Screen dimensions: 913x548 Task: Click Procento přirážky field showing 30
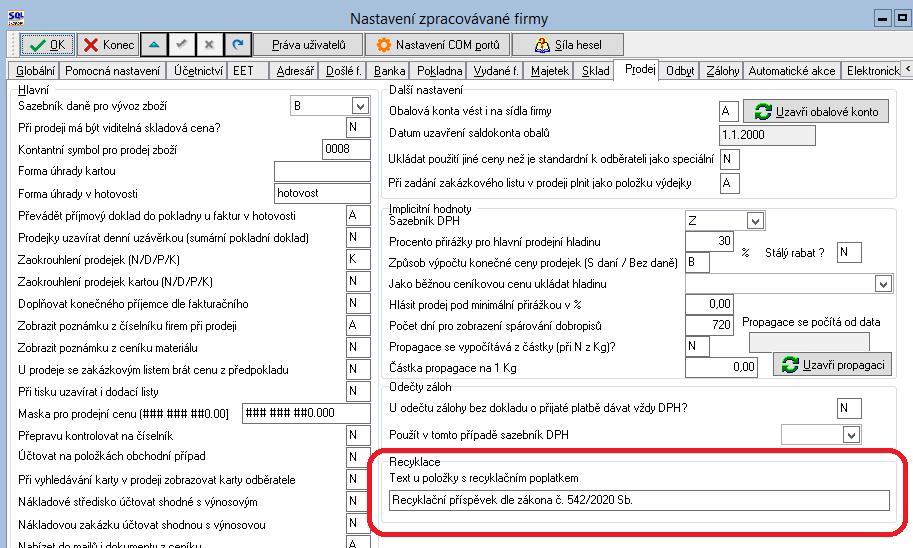(710, 241)
